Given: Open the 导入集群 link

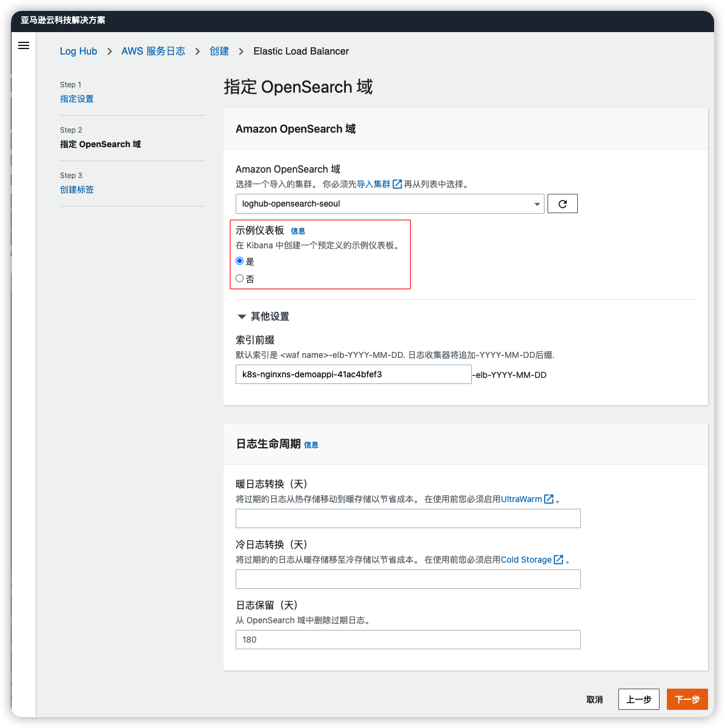Looking at the screenshot, I should [x=374, y=184].
